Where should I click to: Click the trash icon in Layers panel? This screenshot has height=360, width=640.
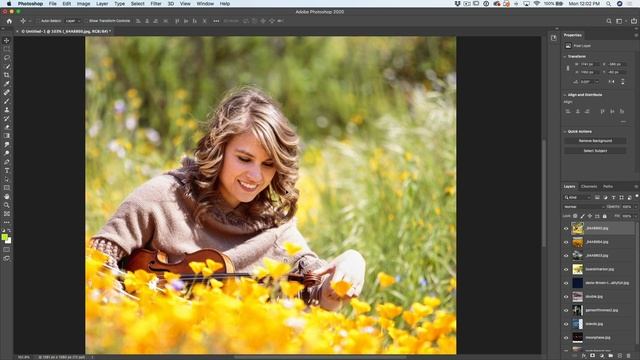pyautogui.click(x=628, y=356)
